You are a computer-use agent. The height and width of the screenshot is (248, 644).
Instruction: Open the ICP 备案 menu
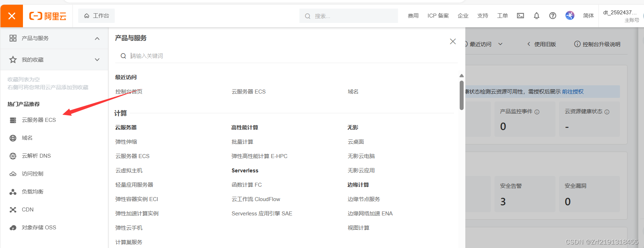coord(438,16)
